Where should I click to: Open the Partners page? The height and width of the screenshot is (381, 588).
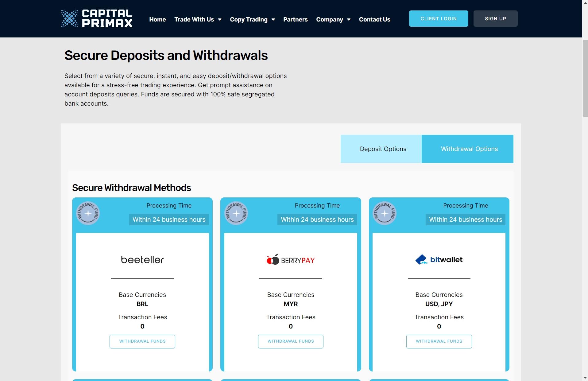click(295, 19)
